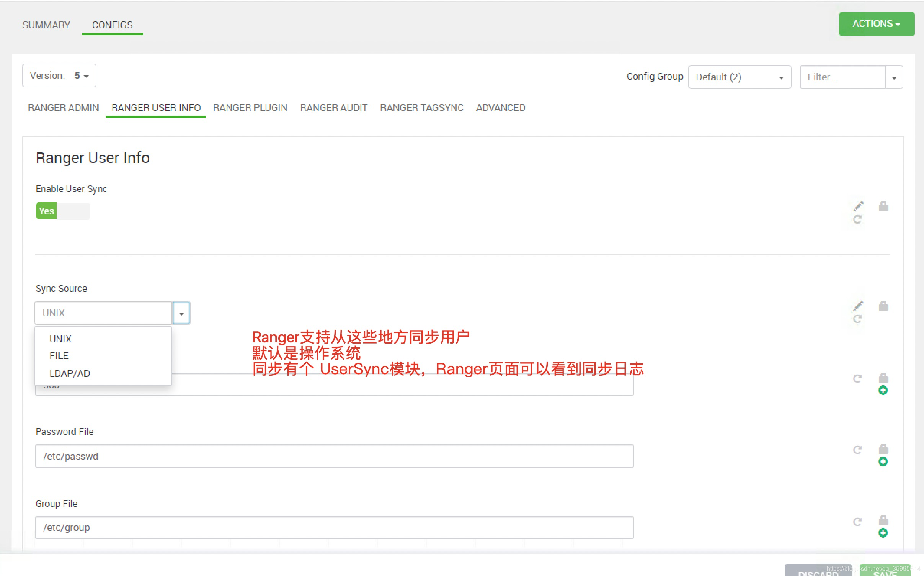Undo changes to Password File

click(x=857, y=450)
